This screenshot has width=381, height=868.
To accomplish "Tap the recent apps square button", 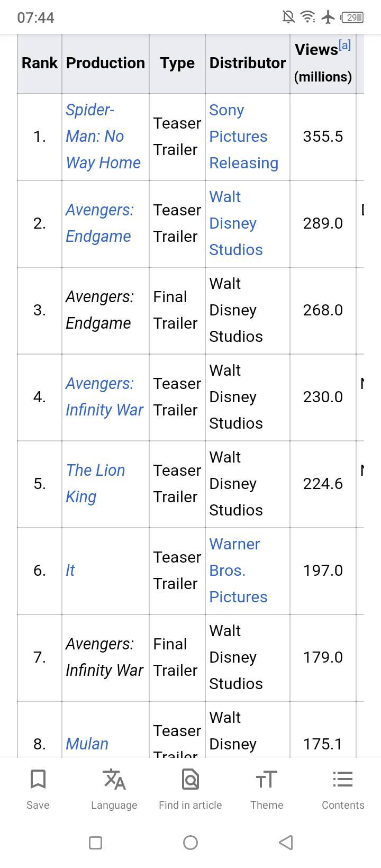I will (95, 843).
